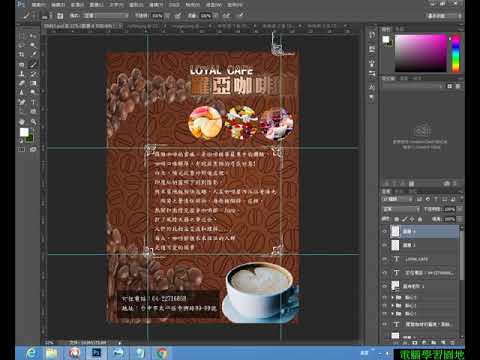Screen dimensions: 480x360
Task: Open the brush flow slider arrow
Action: coord(216,16)
